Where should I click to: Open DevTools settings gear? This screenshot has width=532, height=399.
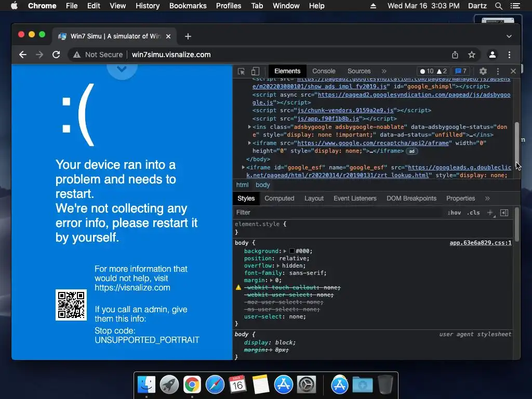coord(483,71)
